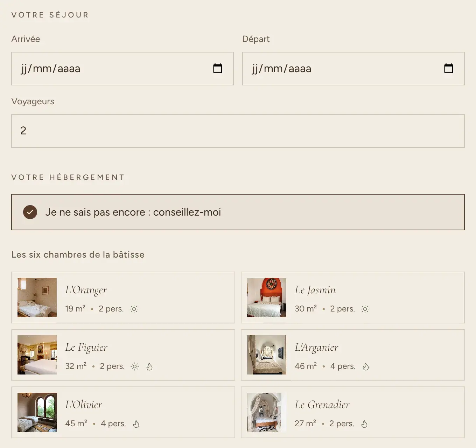Click the "Arrivée" field label

(x=26, y=39)
